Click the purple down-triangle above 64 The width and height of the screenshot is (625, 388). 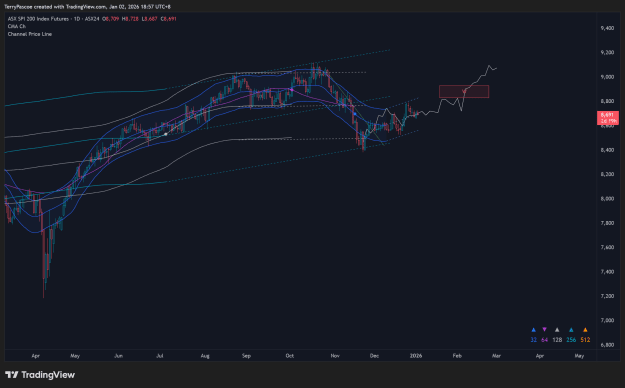pos(544,330)
